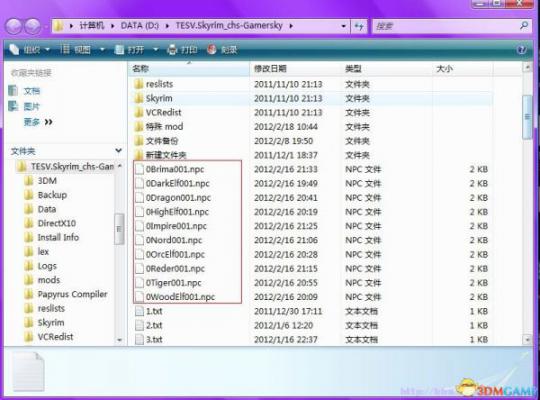Click the search magnifier icon
This screenshot has height=400, width=540.
[x=524, y=25]
